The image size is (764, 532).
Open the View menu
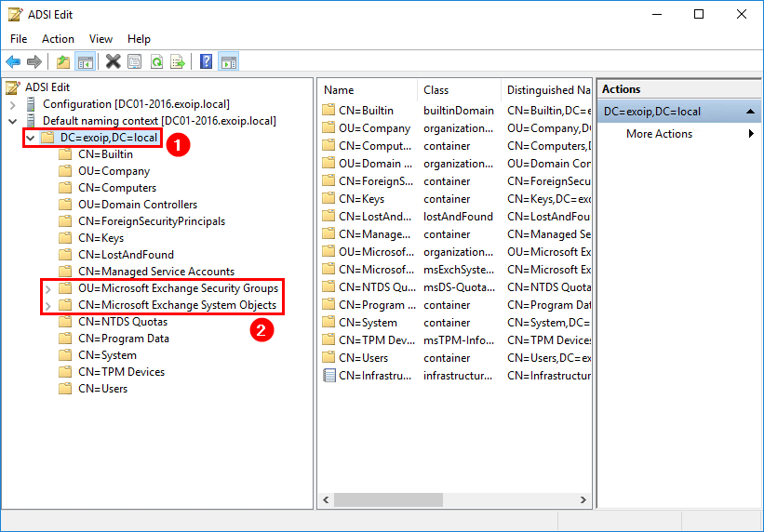(101, 39)
